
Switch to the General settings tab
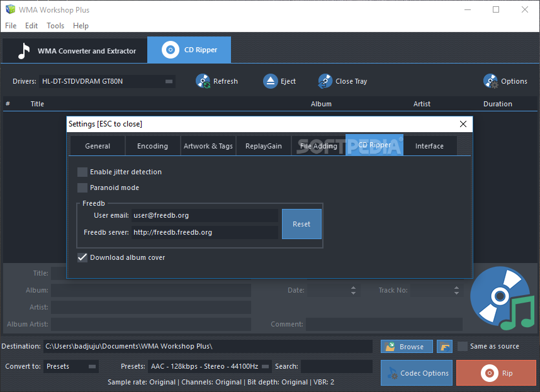pyautogui.click(x=98, y=146)
